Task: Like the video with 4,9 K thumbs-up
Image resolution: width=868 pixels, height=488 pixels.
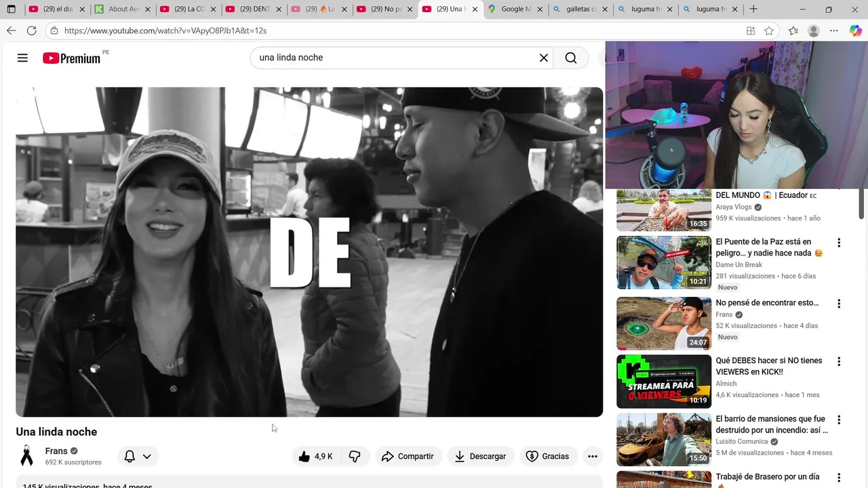Action: [x=316, y=456]
